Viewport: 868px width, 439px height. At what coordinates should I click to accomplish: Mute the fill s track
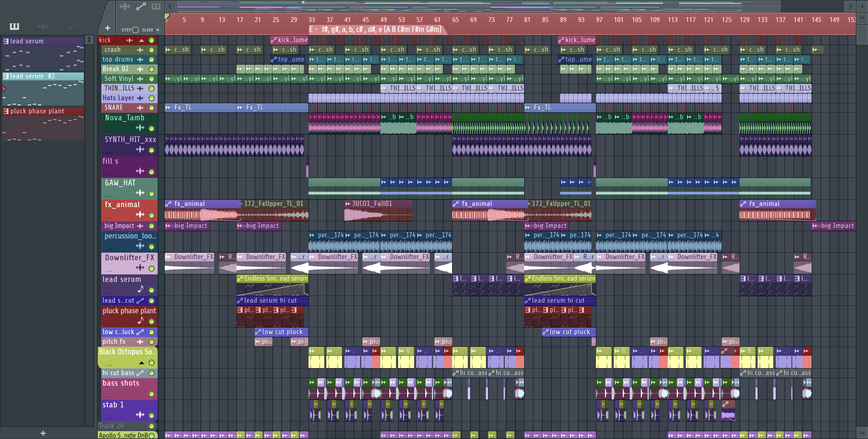(x=152, y=172)
